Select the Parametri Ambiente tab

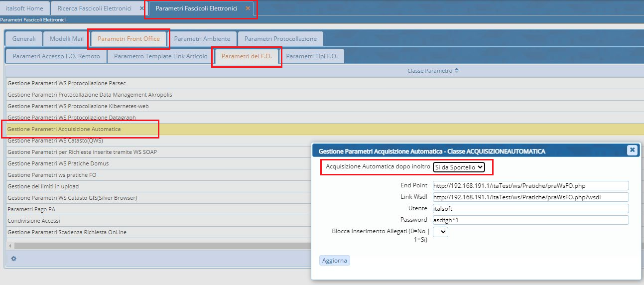click(x=202, y=39)
